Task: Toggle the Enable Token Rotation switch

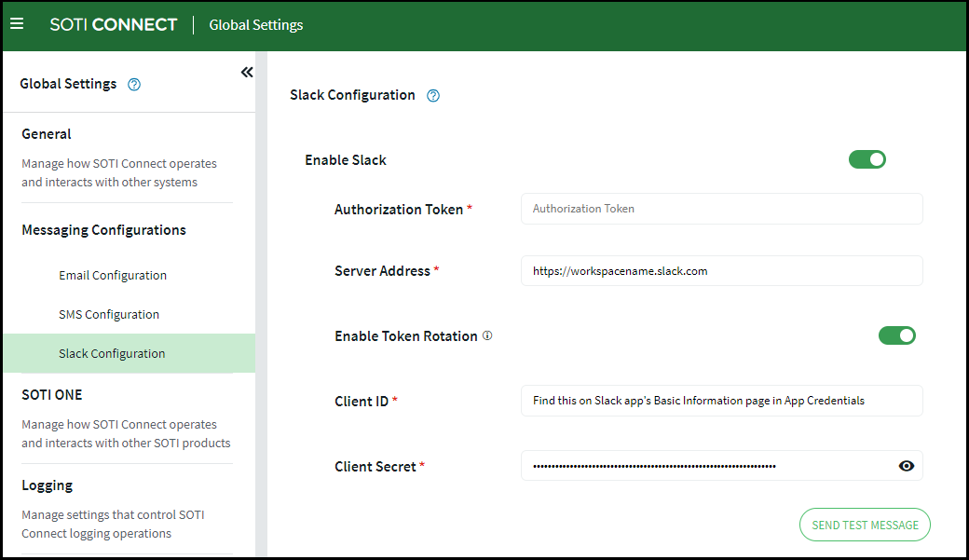Action: point(896,335)
